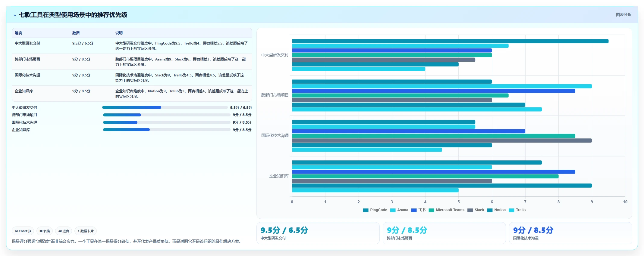Click the 企业知识库 label beside its progress bar
This screenshot has width=644, height=256.
pos(21,130)
